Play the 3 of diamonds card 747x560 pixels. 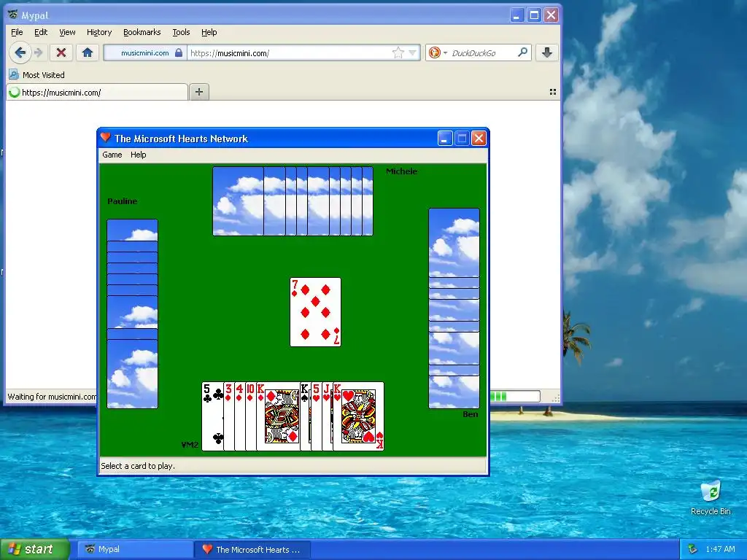click(229, 416)
